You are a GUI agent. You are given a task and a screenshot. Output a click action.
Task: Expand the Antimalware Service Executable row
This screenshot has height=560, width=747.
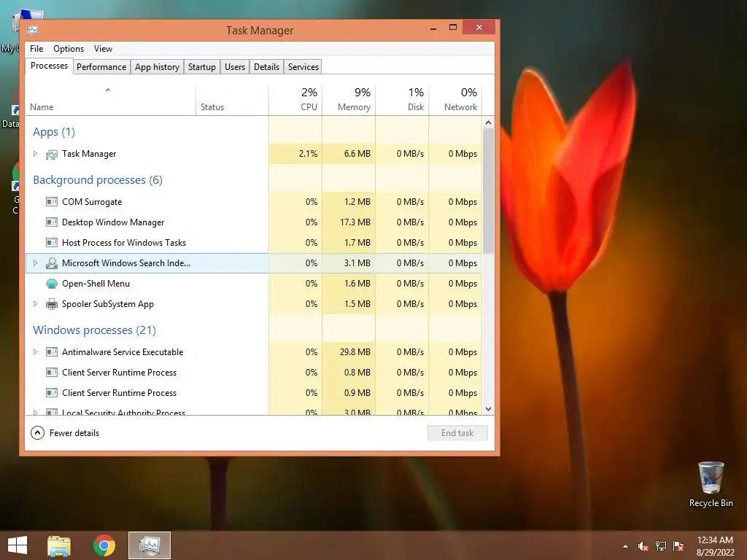35,352
